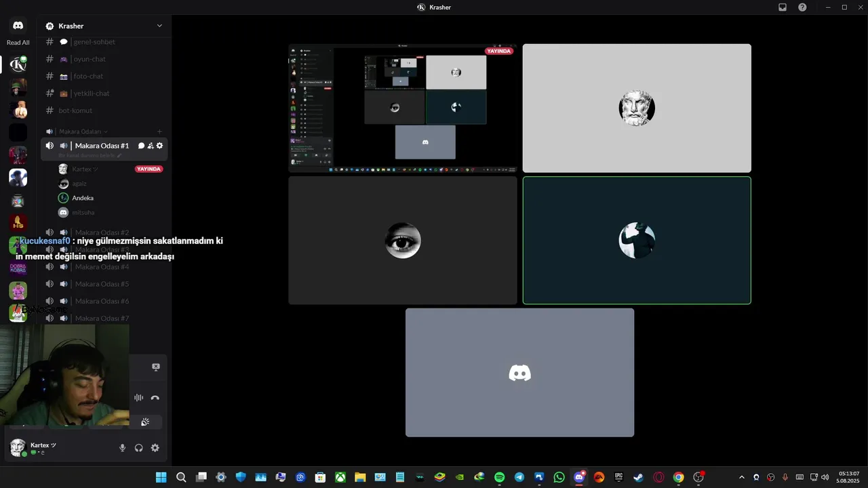868x488 pixels.
Task: Click the Kartex user avatar in bottom panel
Action: point(18,447)
